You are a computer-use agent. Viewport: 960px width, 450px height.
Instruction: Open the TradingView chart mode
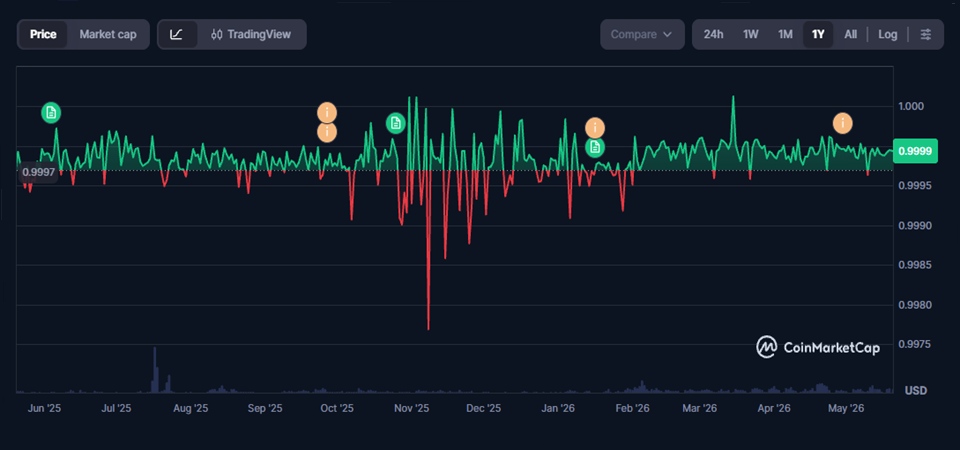coord(251,34)
